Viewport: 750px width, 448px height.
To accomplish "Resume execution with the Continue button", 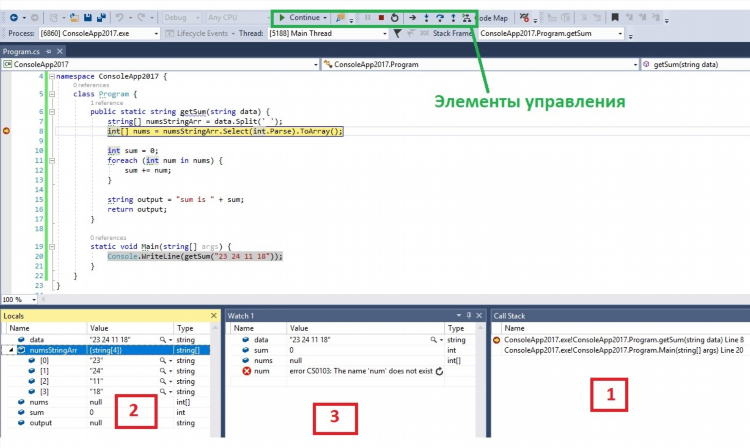I will (x=300, y=18).
